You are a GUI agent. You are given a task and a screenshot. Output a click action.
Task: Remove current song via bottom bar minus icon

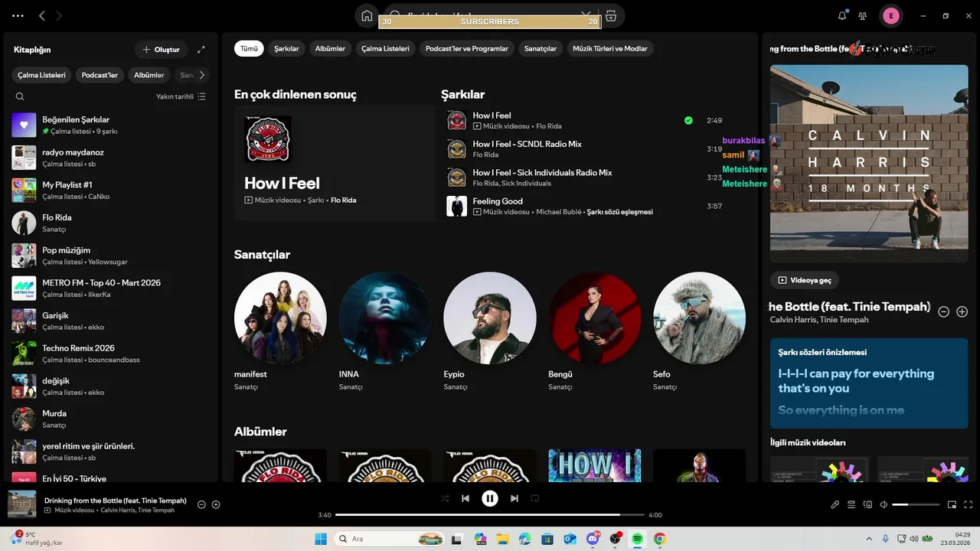pyautogui.click(x=201, y=504)
